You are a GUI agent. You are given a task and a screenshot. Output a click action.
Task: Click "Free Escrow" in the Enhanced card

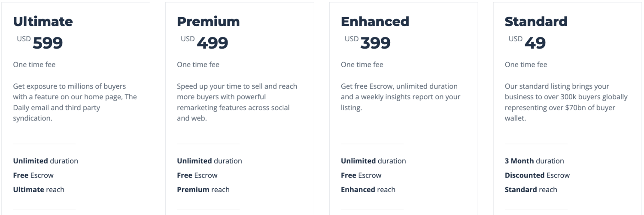pos(361,175)
